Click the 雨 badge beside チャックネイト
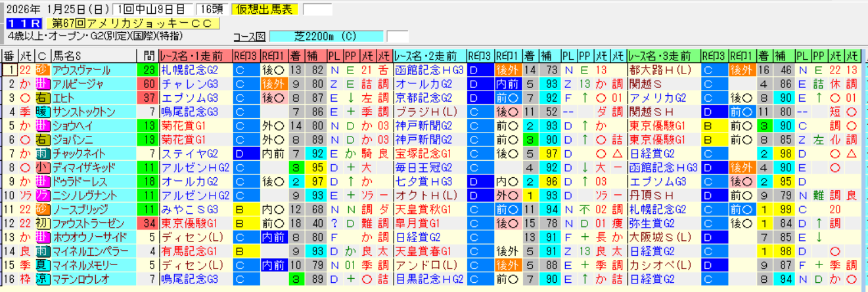 click(42, 154)
